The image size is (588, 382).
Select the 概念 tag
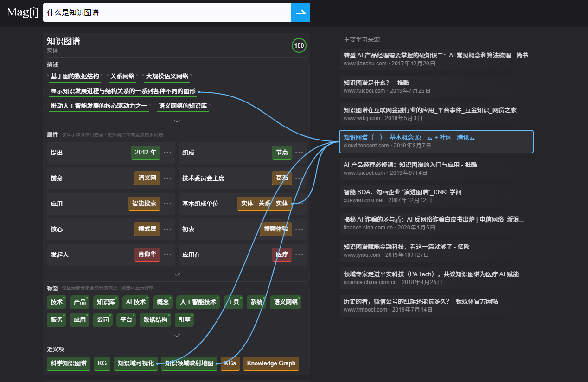coord(163,302)
